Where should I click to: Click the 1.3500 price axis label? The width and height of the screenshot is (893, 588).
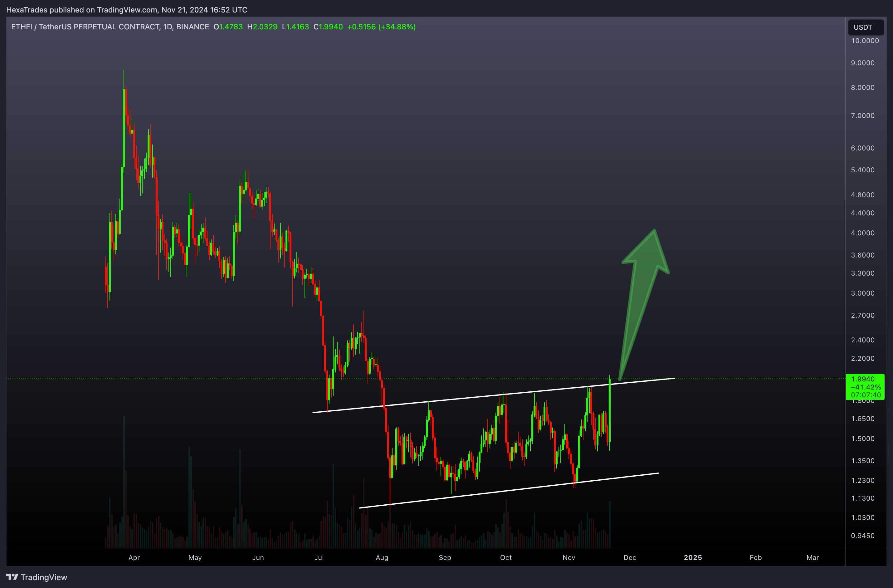[863, 460]
